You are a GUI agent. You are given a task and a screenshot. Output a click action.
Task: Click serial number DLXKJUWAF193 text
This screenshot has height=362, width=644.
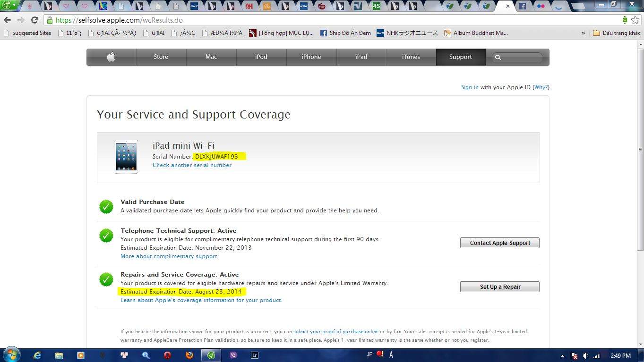216,157
